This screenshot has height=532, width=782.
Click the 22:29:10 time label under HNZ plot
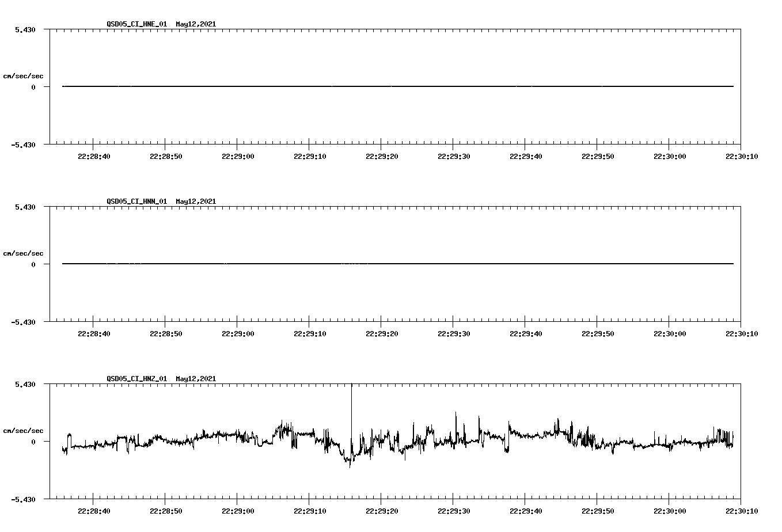[x=310, y=511]
